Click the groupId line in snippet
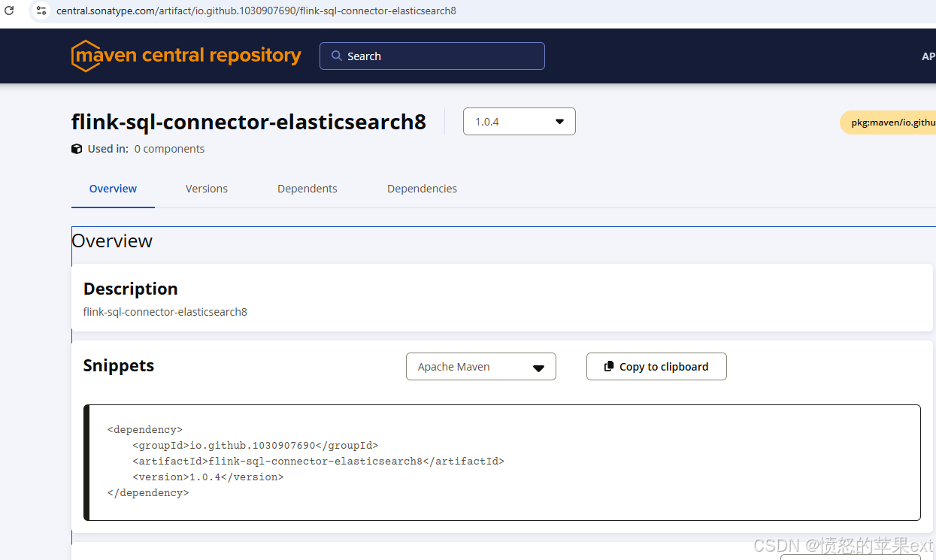Screen dimensions: 936x560 point(256,446)
